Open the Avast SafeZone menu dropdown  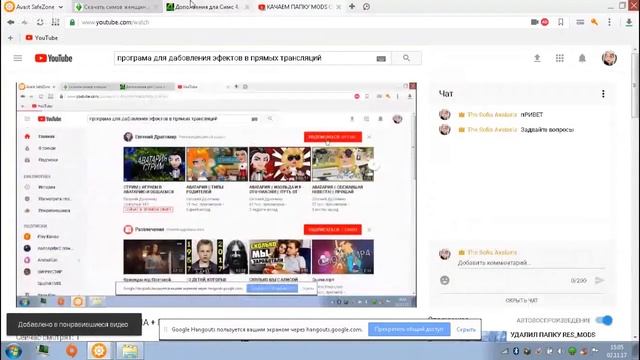[x=34, y=7]
